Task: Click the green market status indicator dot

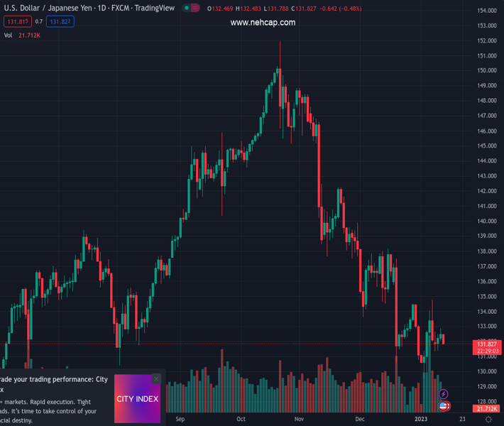Action: coord(187,9)
